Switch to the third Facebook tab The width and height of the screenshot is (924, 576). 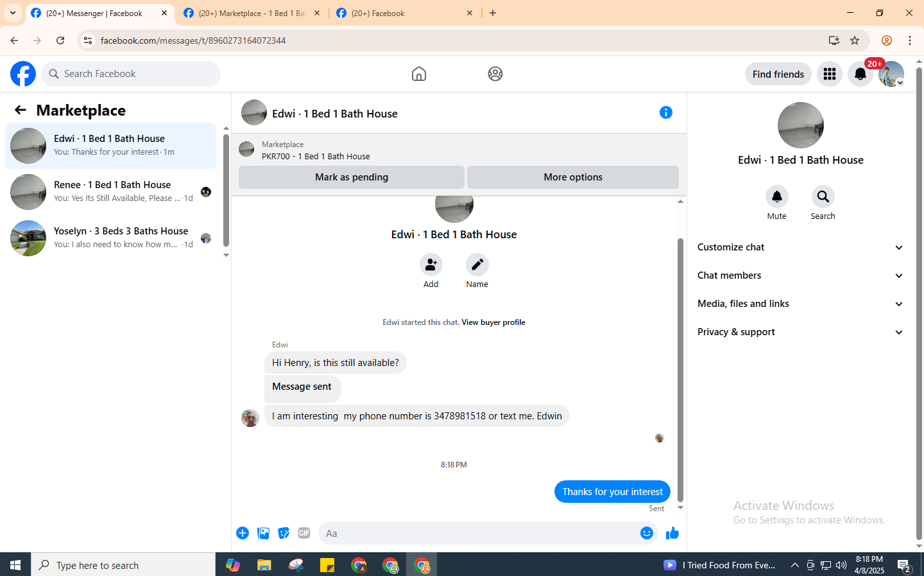[x=404, y=13]
